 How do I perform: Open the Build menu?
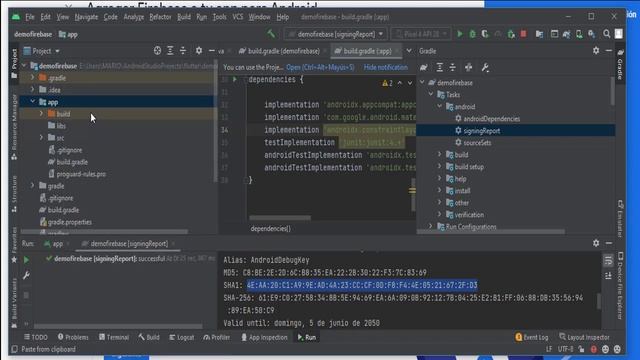[184, 17]
